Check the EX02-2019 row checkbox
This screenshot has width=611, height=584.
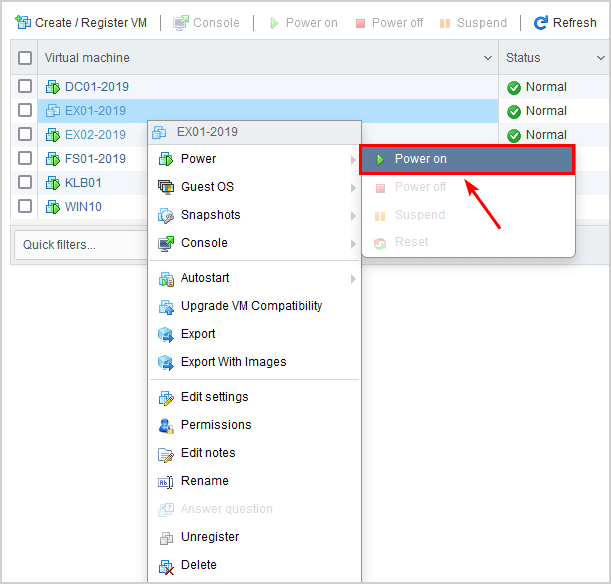tap(25, 134)
